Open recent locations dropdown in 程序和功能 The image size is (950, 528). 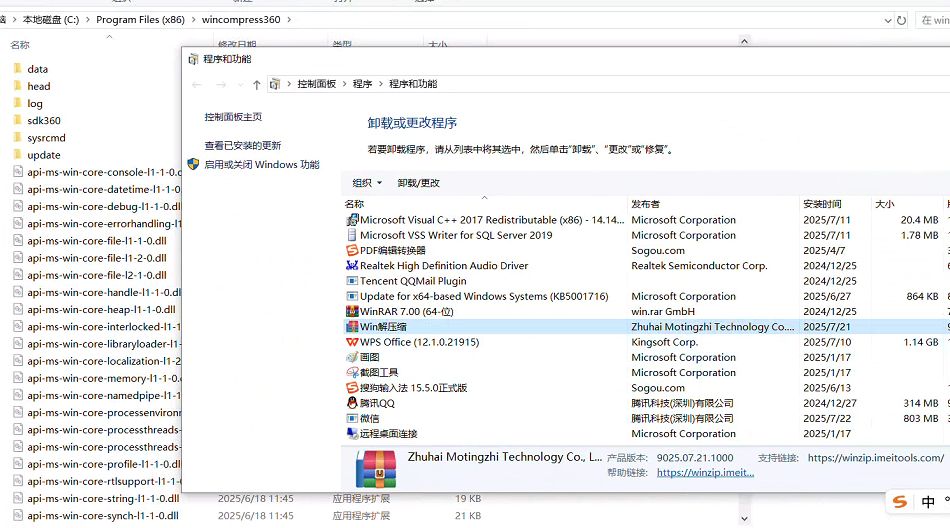pos(241,84)
